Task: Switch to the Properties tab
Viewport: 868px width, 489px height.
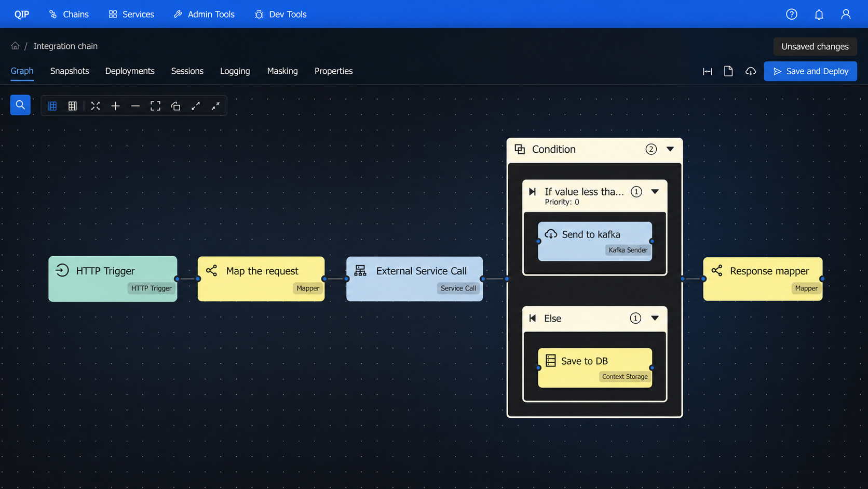Action: (334, 71)
